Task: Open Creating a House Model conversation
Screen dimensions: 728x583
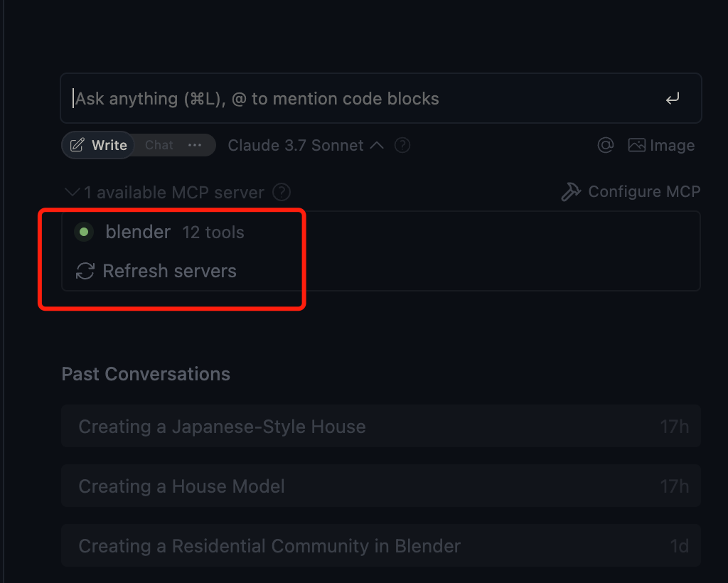Action: [381, 486]
